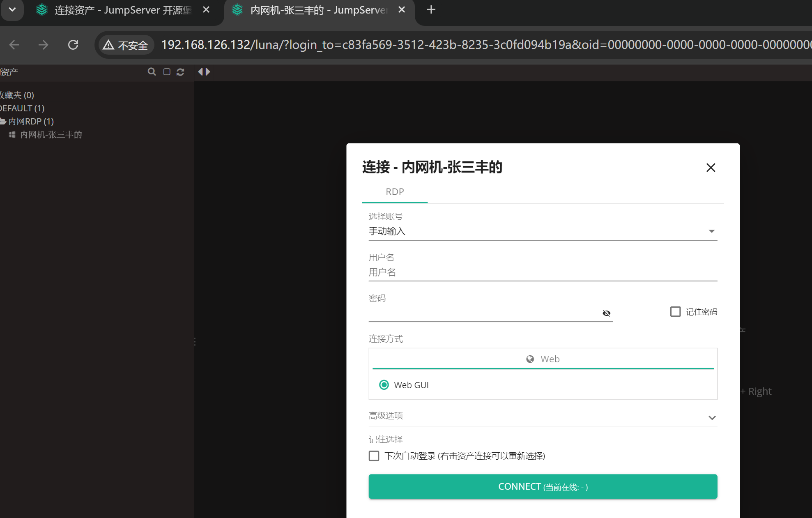The image size is (812, 518).
Task: Click the 不安全 security warning badge
Action: [x=126, y=45]
